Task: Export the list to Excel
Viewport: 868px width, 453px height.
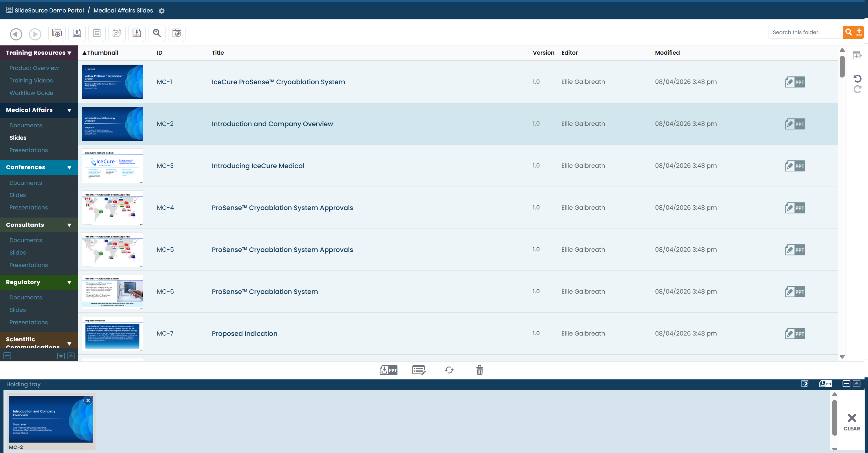Action: tap(137, 33)
